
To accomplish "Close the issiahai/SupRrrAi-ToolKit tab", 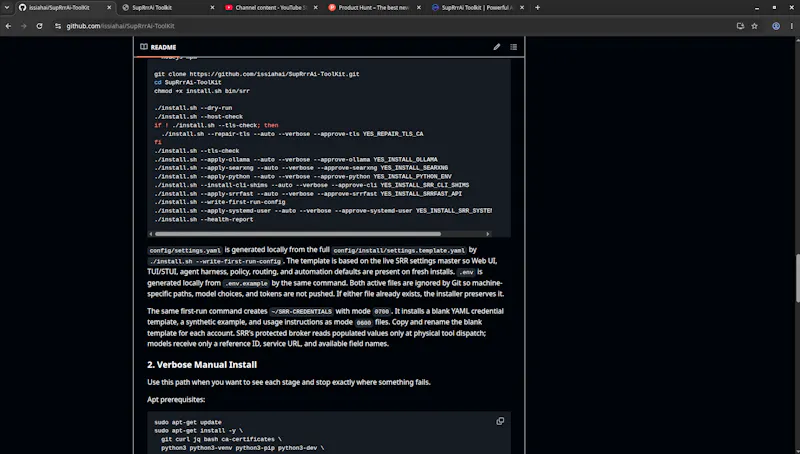I will 109,8.
